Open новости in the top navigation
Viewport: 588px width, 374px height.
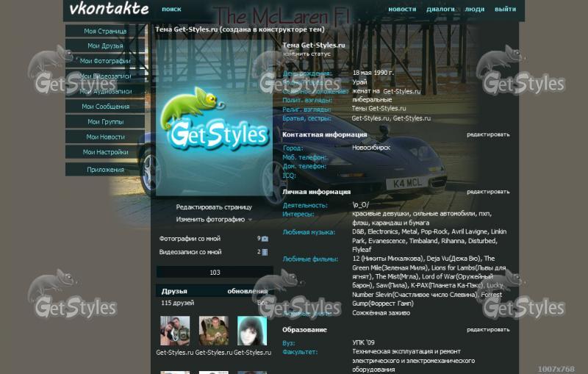point(402,10)
